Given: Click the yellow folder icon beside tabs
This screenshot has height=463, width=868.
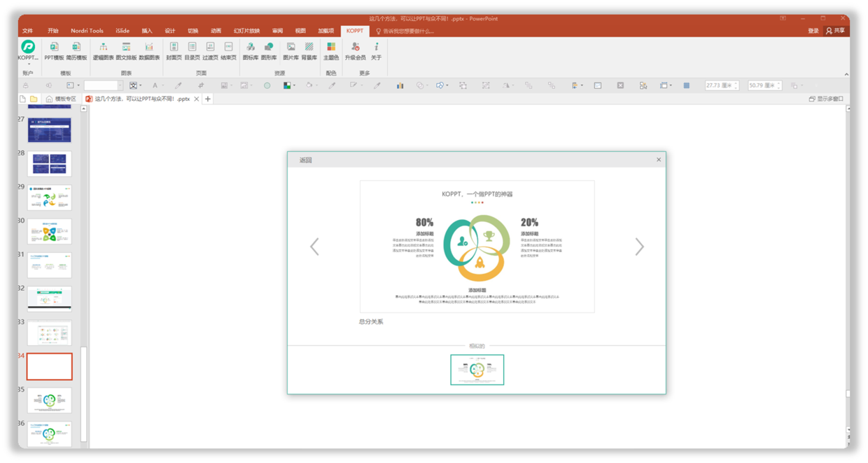Looking at the screenshot, I should click(34, 99).
